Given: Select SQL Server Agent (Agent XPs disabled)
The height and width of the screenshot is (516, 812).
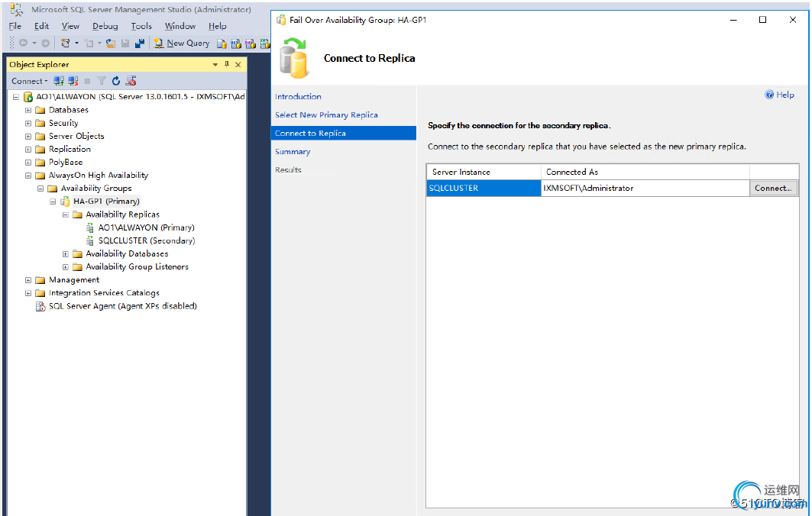Looking at the screenshot, I should point(123,306).
